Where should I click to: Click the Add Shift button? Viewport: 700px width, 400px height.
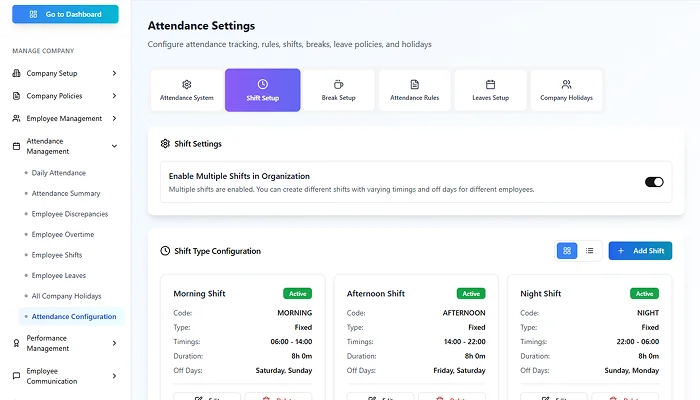[640, 251]
